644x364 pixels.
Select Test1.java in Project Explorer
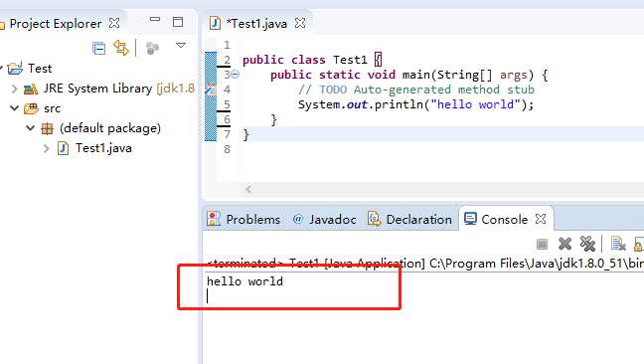pos(103,148)
